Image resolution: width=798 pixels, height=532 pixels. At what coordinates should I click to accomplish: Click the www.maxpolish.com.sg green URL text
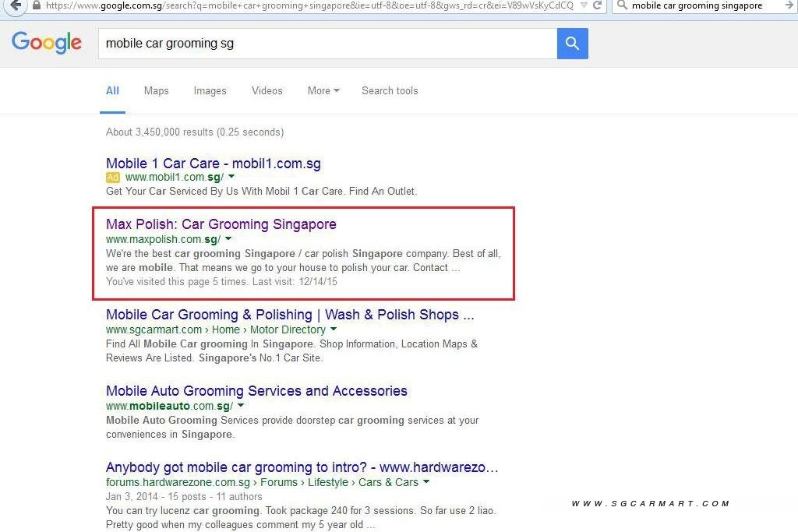click(x=164, y=239)
